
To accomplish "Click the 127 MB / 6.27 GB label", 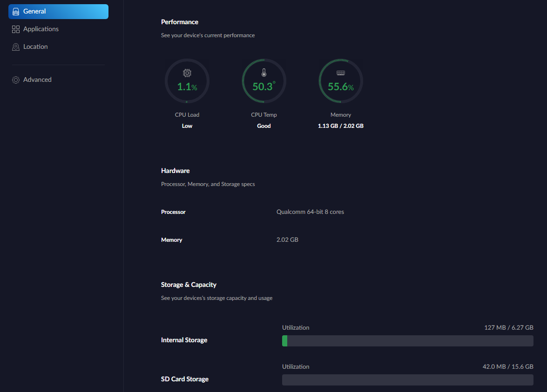I will [x=508, y=328].
